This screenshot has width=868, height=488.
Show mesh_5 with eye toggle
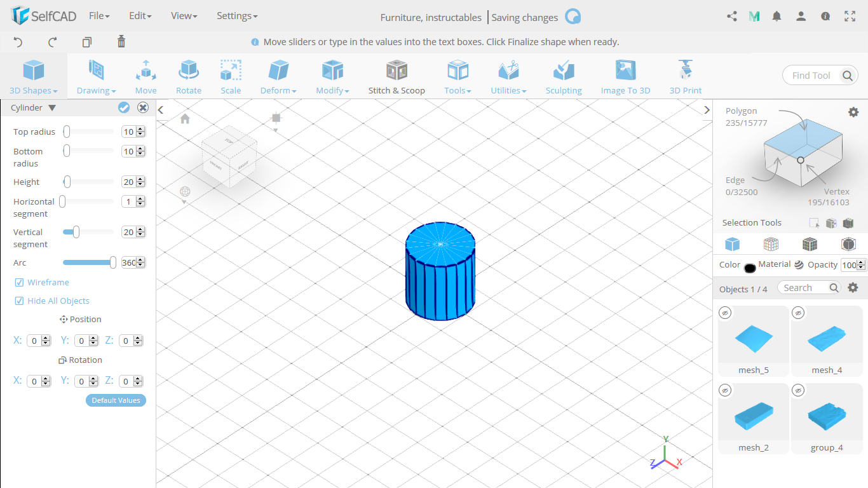726,313
